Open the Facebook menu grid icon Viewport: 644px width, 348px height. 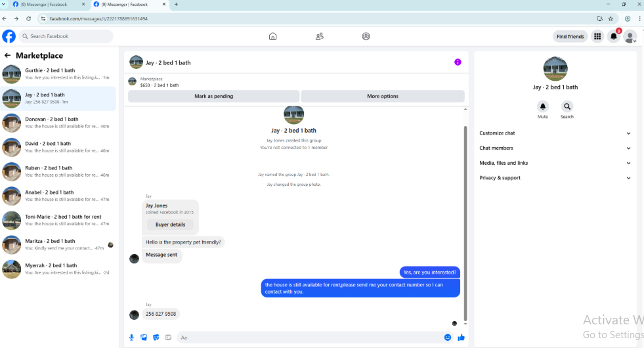597,37
